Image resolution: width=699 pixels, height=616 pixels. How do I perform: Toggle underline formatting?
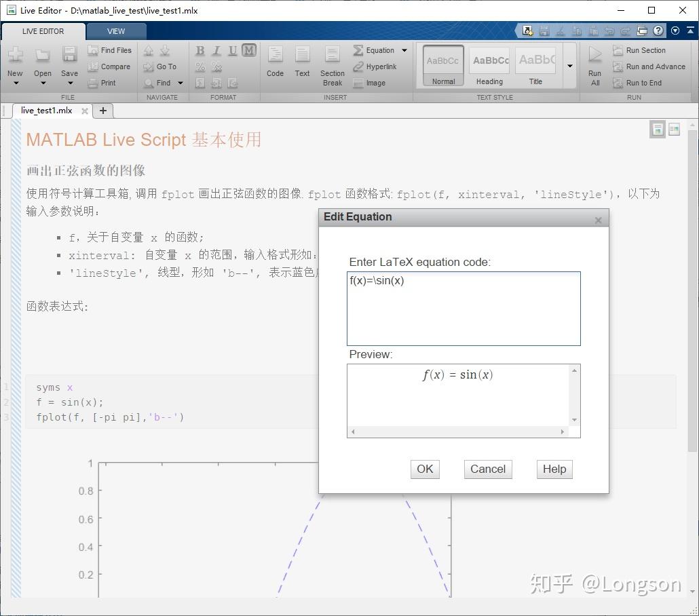pos(231,50)
